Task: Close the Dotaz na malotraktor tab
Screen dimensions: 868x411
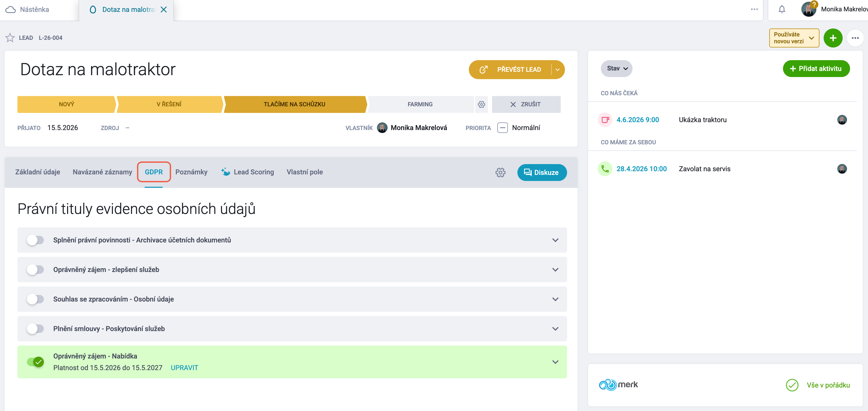Action: click(164, 9)
